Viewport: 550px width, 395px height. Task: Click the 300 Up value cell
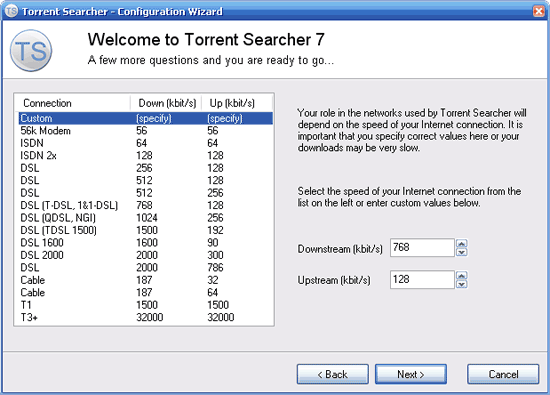tap(215, 255)
